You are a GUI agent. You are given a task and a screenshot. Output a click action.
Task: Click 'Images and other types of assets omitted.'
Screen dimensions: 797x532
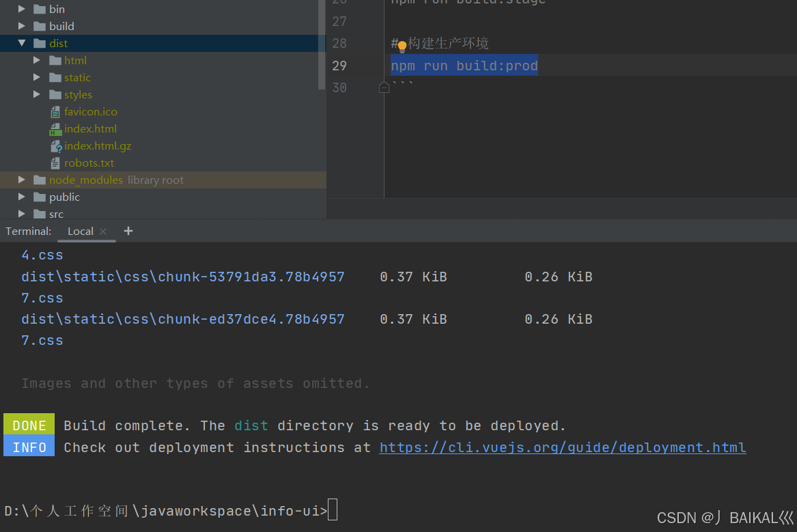click(196, 383)
